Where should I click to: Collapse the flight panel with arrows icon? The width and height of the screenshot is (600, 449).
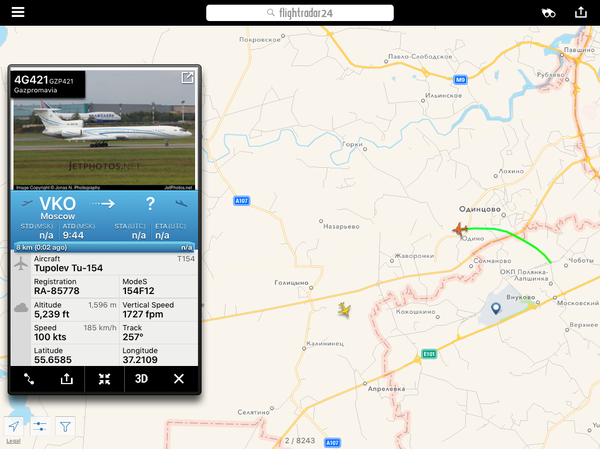(104, 379)
